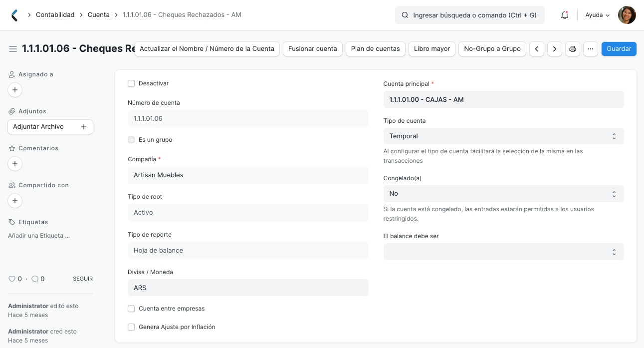This screenshot has width=644, height=348.
Task: Click the Adjuntar Archivo button
Action: point(50,127)
